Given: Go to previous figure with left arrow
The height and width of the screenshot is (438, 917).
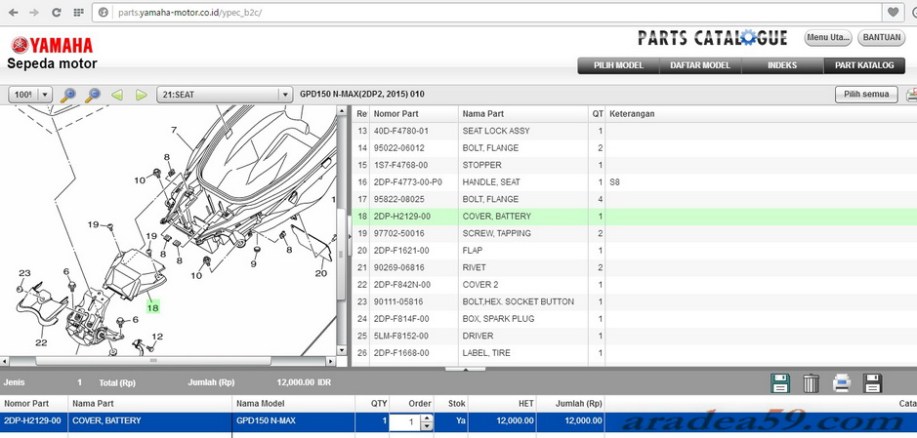Looking at the screenshot, I should (117, 95).
